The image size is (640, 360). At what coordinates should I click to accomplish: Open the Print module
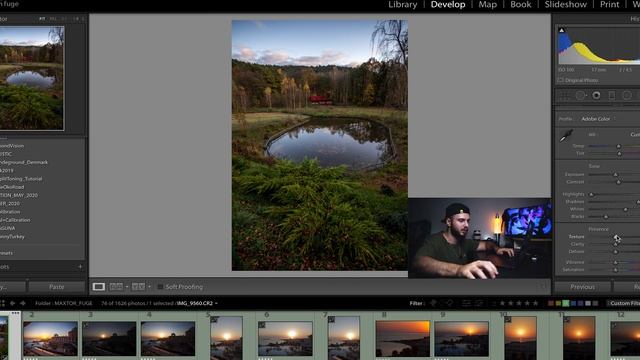[609, 4]
